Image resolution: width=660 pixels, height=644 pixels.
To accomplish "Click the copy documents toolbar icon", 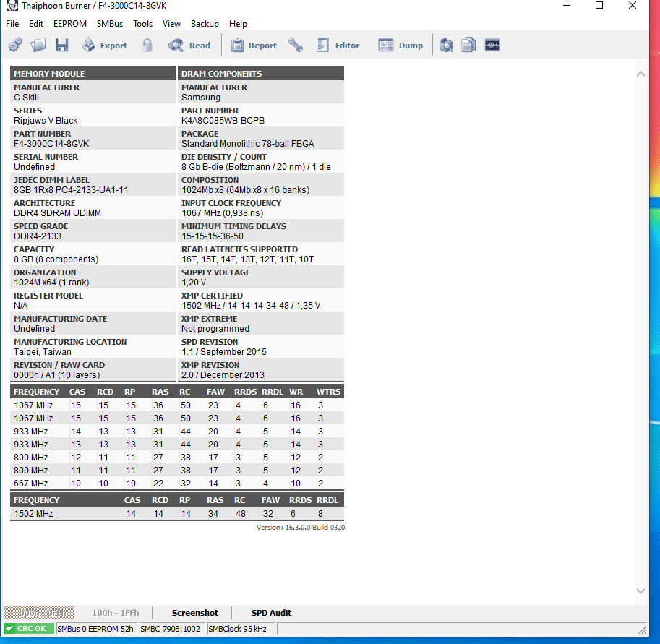I will [x=468, y=45].
